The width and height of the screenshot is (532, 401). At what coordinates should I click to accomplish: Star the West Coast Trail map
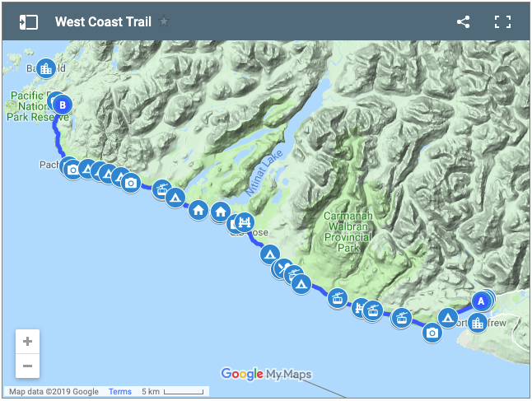pyautogui.click(x=164, y=21)
